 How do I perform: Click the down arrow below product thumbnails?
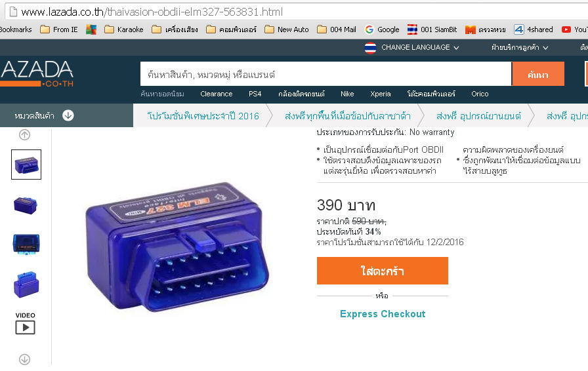click(25, 359)
